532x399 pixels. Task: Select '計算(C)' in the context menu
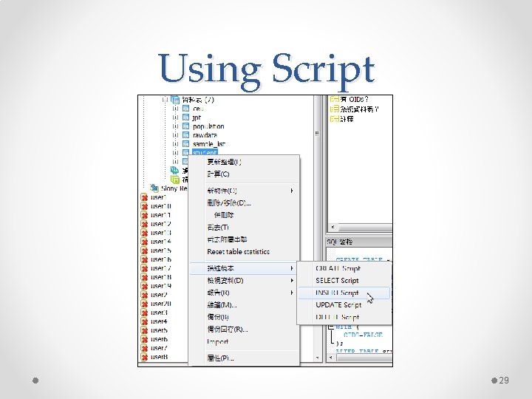pos(244,174)
